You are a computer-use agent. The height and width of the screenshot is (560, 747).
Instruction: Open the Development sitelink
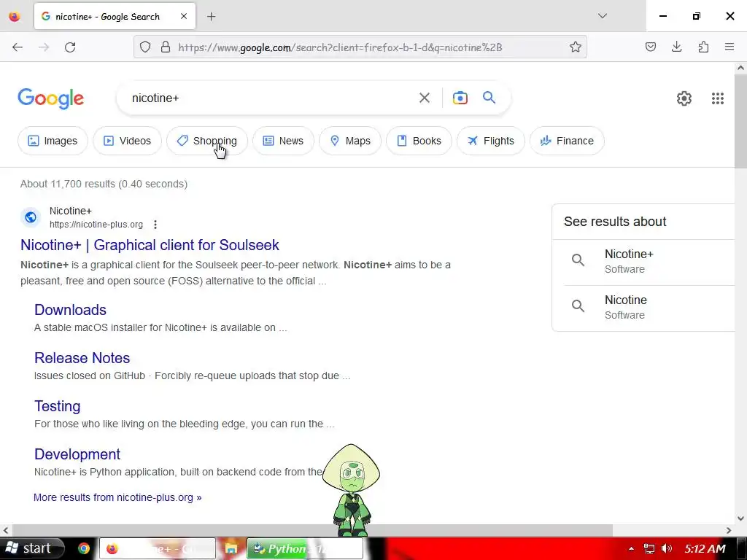(77, 454)
